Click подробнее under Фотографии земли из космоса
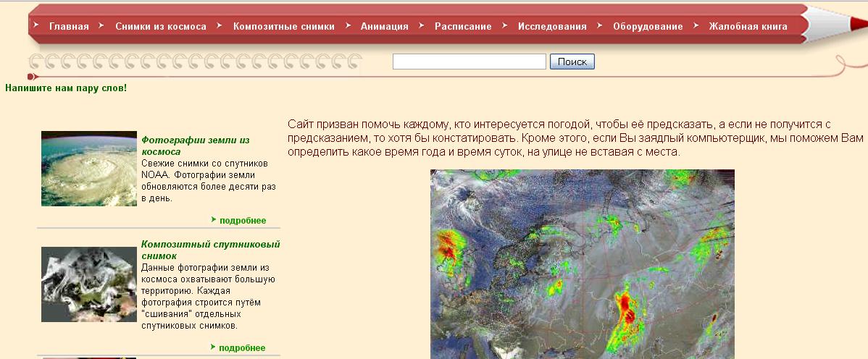868x359 pixels. (243, 220)
